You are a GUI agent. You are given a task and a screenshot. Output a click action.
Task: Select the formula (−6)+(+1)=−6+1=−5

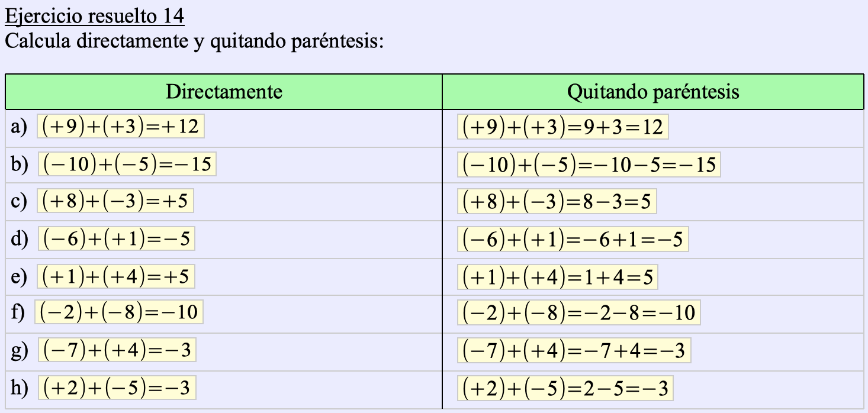pyautogui.click(x=573, y=239)
